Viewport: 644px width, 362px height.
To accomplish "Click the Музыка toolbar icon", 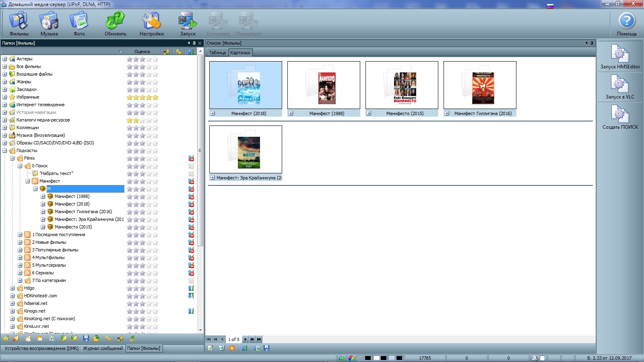I will point(49,23).
